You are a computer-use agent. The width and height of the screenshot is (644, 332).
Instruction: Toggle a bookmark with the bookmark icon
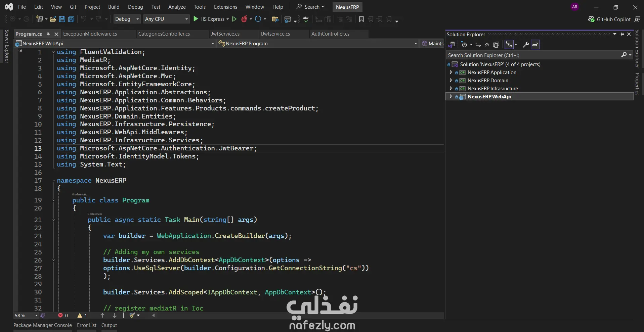point(361,19)
